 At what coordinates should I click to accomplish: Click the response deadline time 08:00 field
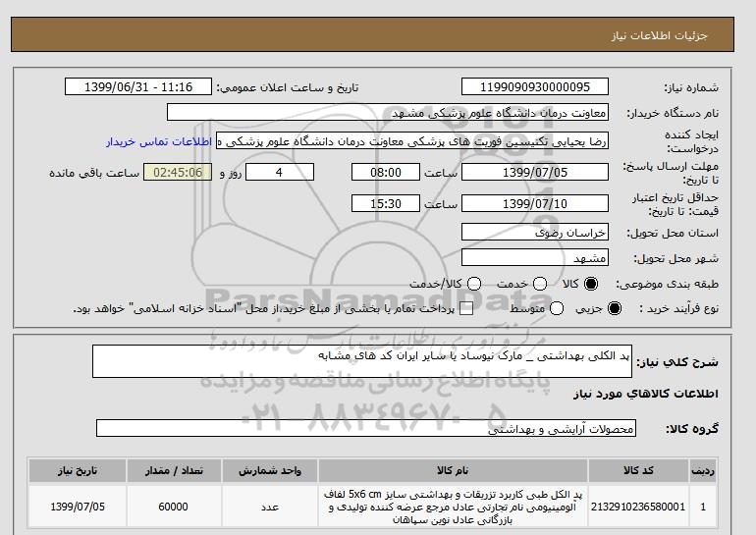click(x=386, y=172)
